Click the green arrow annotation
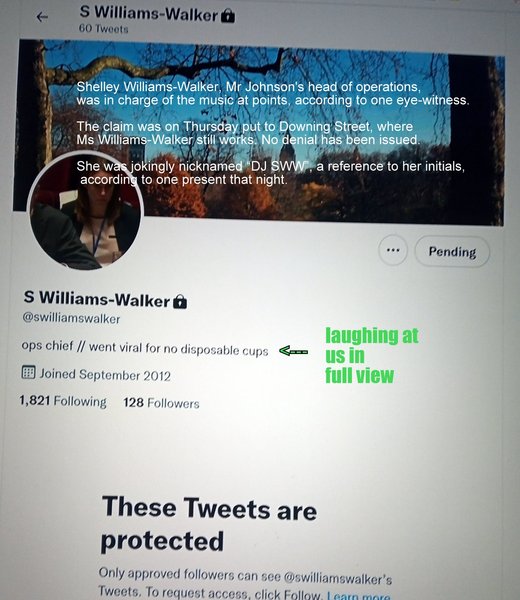 (293, 351)
